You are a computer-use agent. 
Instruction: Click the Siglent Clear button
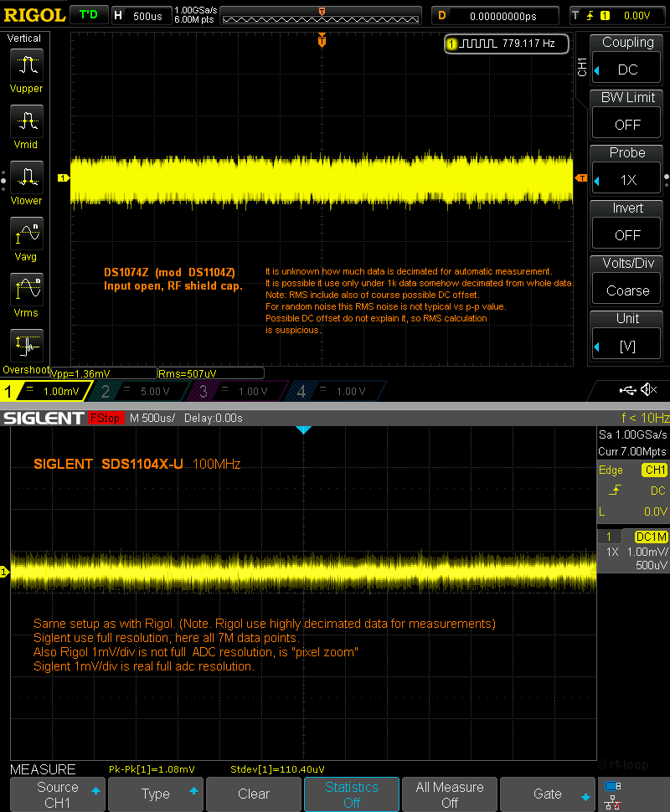tap(254, 794)
